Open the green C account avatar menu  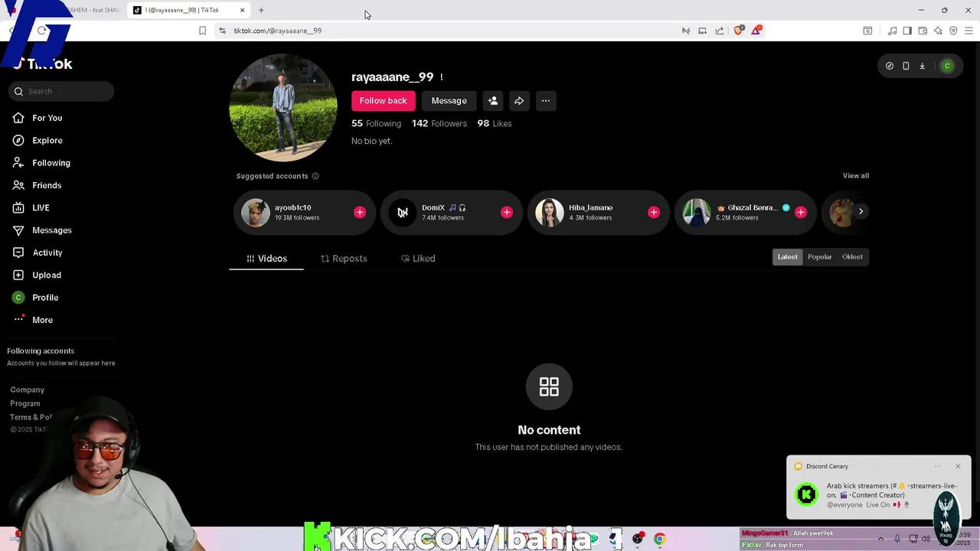point(947,66)
